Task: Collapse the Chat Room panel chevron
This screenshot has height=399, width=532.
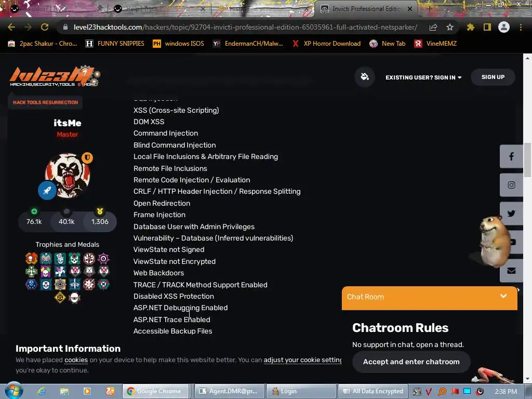Action: click(503, 296)
